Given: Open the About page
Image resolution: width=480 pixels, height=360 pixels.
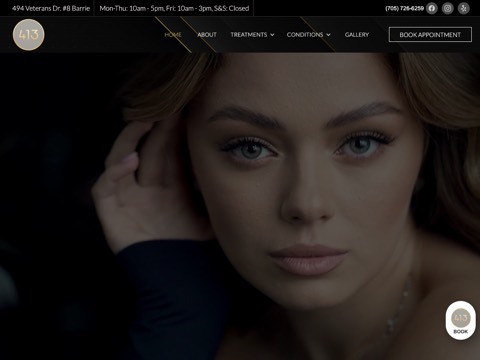Looking at the screenshot, I should click(x=207, y=35).
